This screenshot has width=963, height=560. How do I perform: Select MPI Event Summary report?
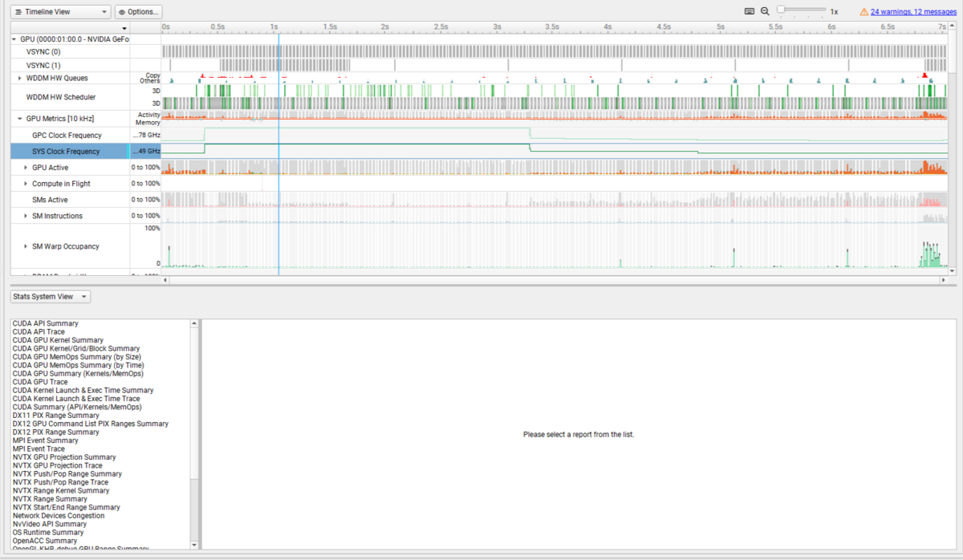tap(45, 440)
